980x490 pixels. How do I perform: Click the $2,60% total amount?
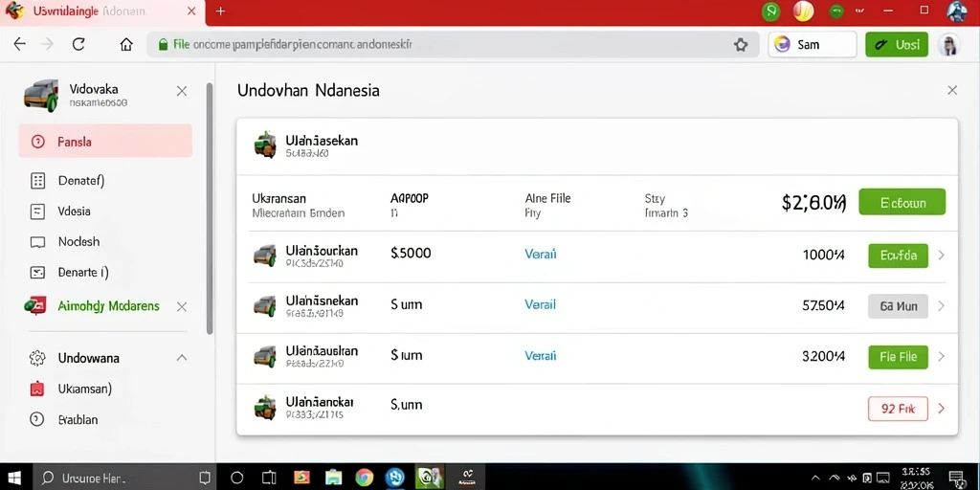click(x=813, y=203)
